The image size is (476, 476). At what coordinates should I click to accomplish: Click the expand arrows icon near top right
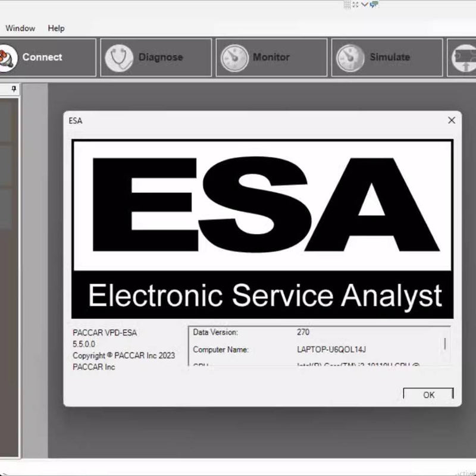point(355,5)
